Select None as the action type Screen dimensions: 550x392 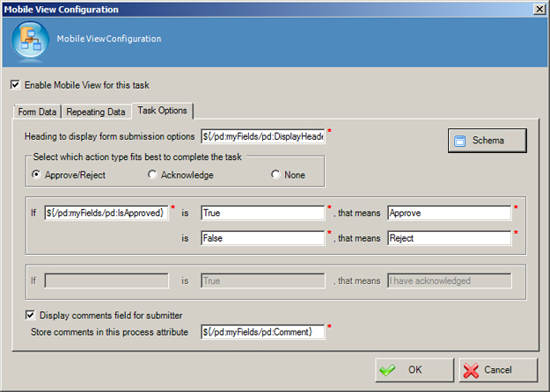276,175
